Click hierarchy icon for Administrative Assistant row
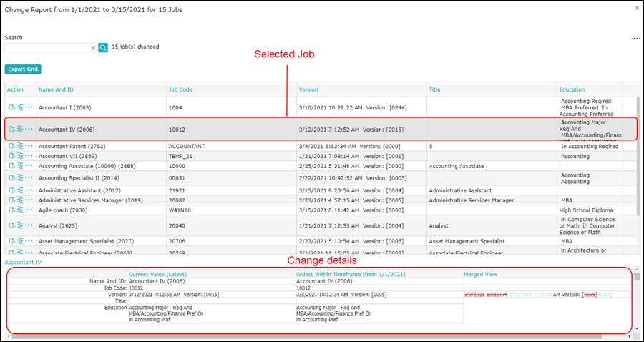This screenshot has width=644, height=342. pyautogui.click(x=20, y=190)
